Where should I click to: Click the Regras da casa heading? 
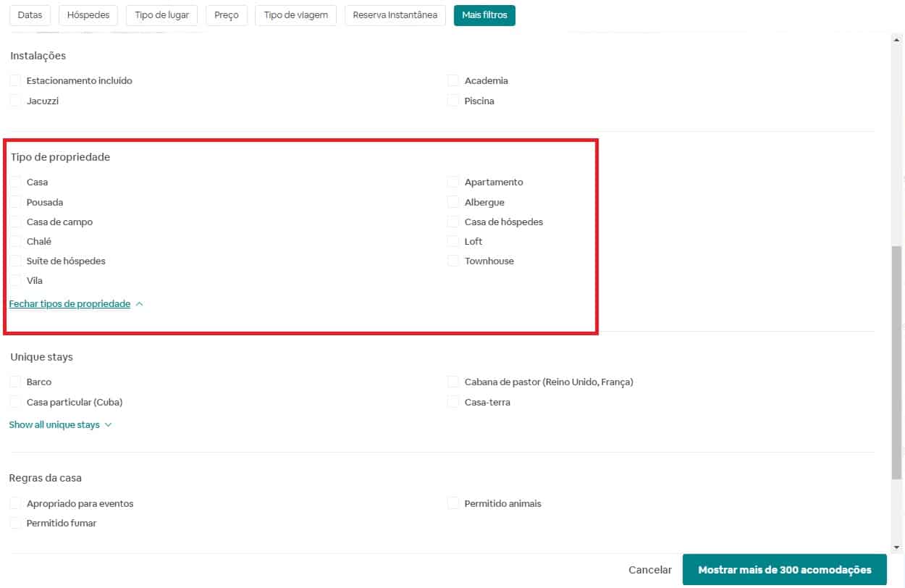click(x=46, y=479)
